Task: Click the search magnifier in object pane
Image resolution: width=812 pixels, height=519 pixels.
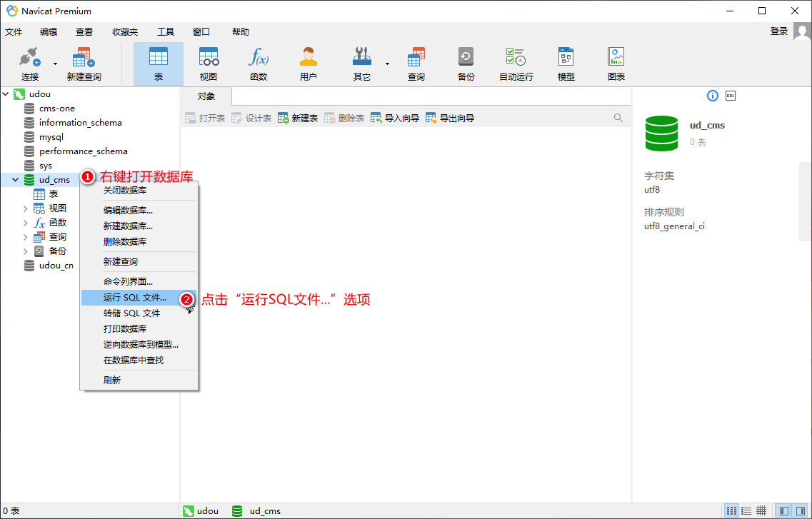Action: click(x=618, y=118)
